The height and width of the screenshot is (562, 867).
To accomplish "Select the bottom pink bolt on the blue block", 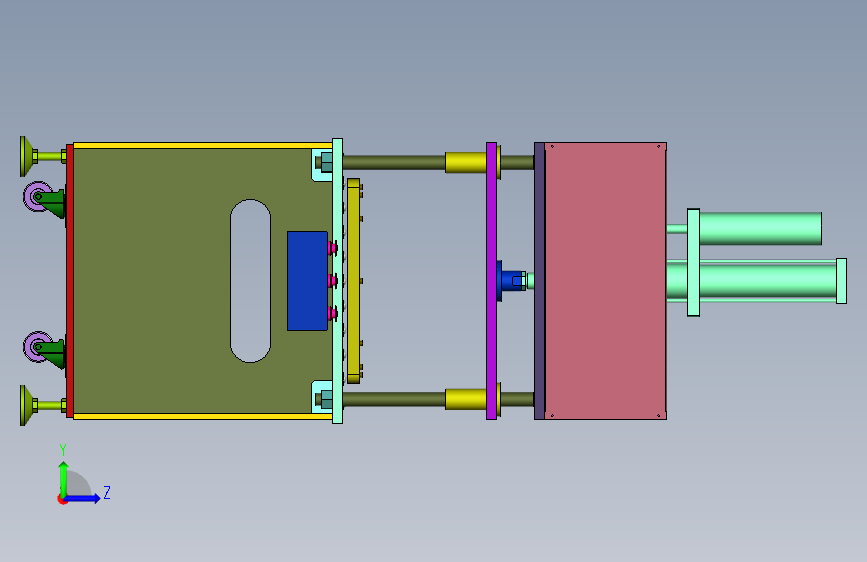I will (x=332, y=314).
